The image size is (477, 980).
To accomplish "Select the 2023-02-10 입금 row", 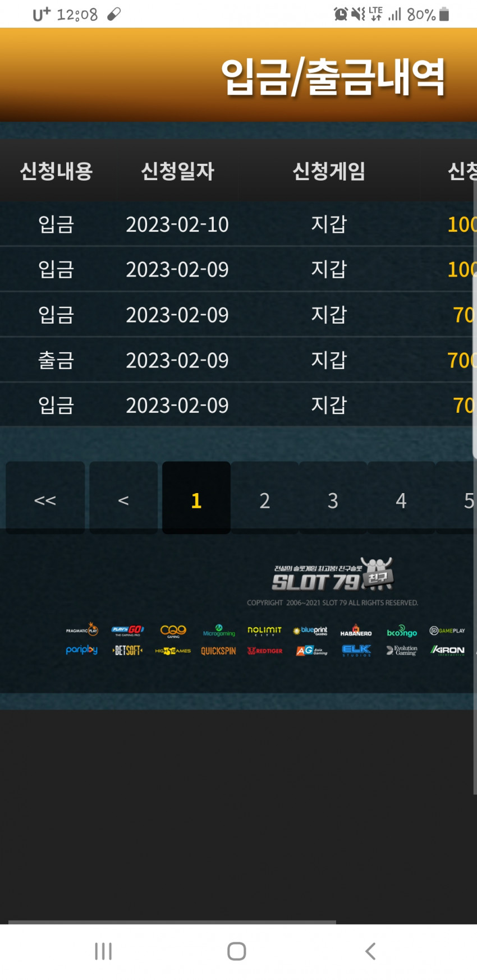I will (x=238, y=224).
